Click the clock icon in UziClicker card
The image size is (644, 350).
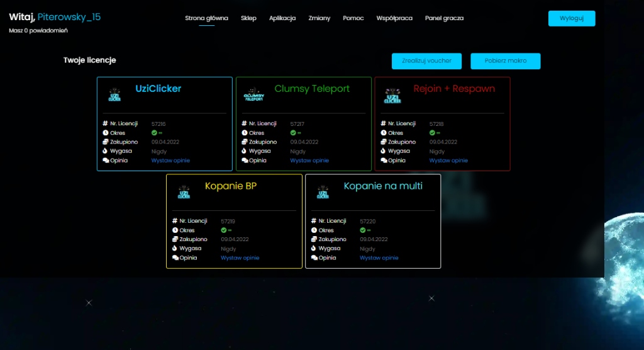106,133
